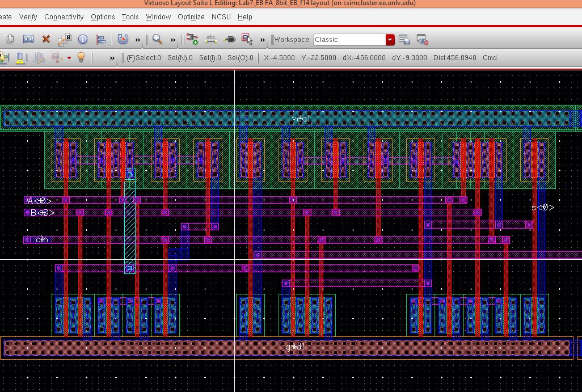The image size is (582, 392).
Task: Click the lightbulb icon in toolbar
Action: point(81,57)
